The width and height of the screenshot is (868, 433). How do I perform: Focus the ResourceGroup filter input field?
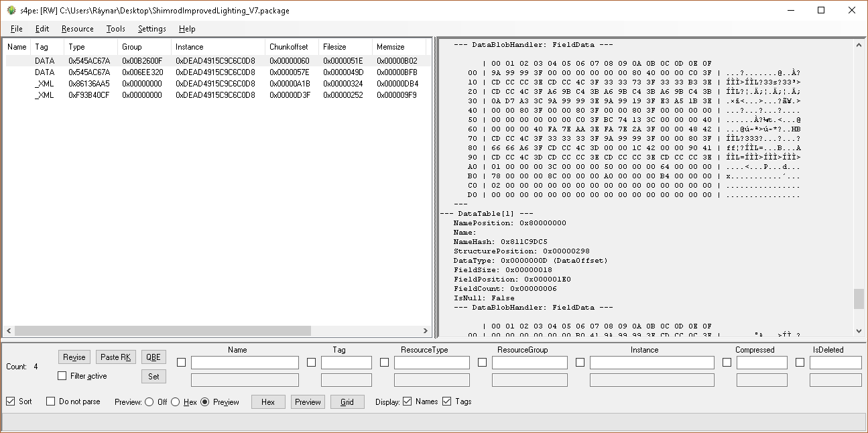pos(530,363)
